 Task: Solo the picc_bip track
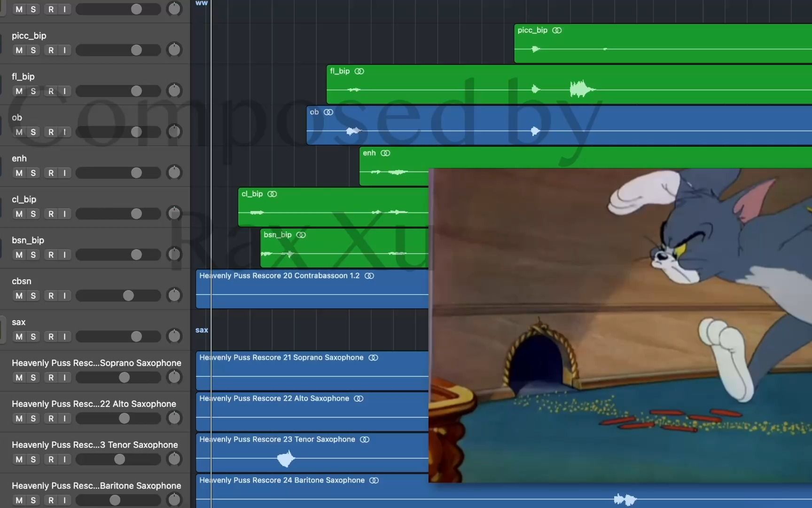click(x=33, y=50)
